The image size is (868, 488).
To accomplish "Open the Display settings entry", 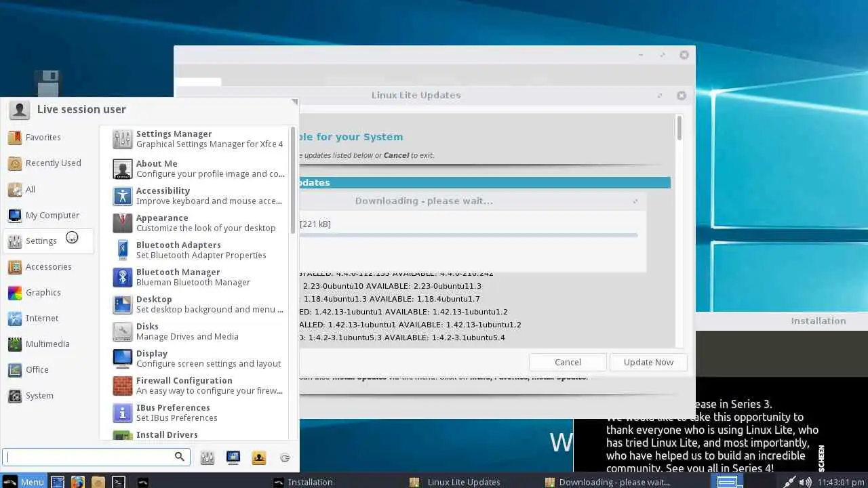I will point(198,359).
